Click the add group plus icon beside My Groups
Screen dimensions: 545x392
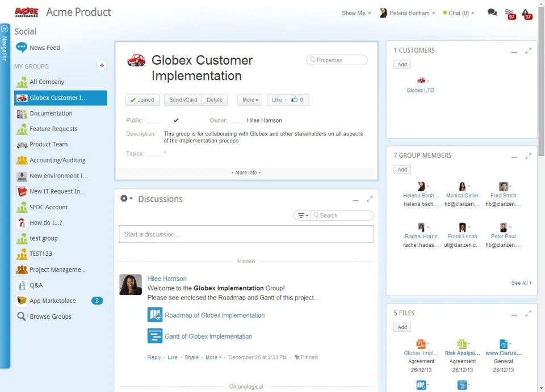point(102,65)
